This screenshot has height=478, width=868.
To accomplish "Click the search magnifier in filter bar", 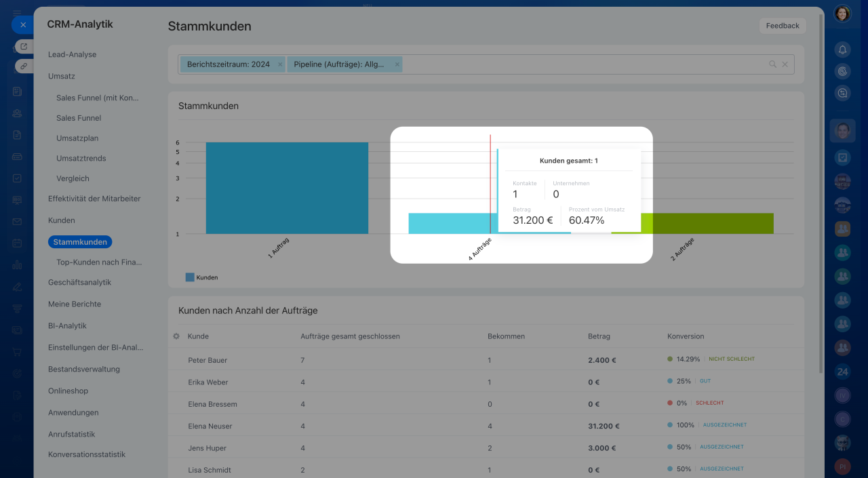I will (772, 64).
